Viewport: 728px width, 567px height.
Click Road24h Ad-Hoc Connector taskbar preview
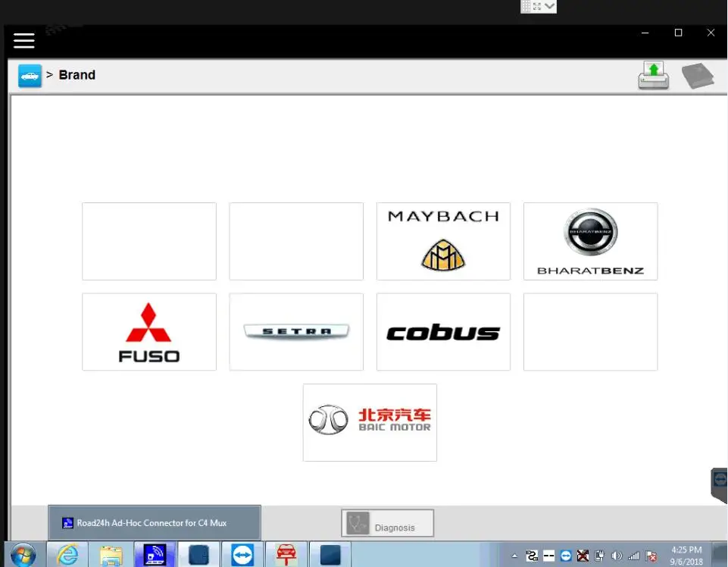click(x=154, y=523)
